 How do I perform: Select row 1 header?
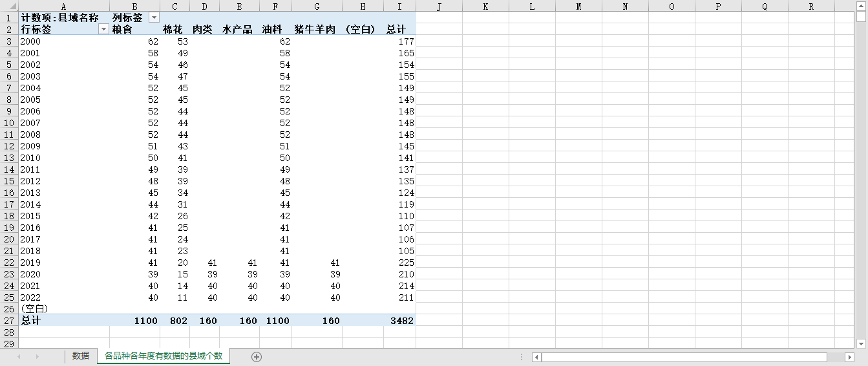click(x=9, y=17)
